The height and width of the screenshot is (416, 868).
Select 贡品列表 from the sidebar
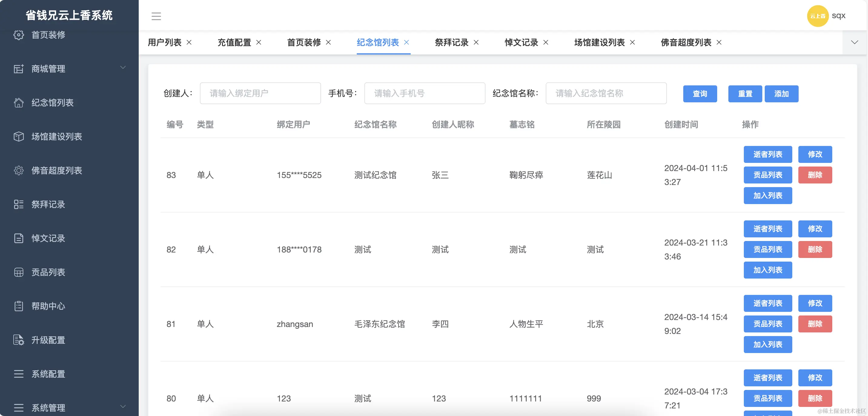coord(48,272)
